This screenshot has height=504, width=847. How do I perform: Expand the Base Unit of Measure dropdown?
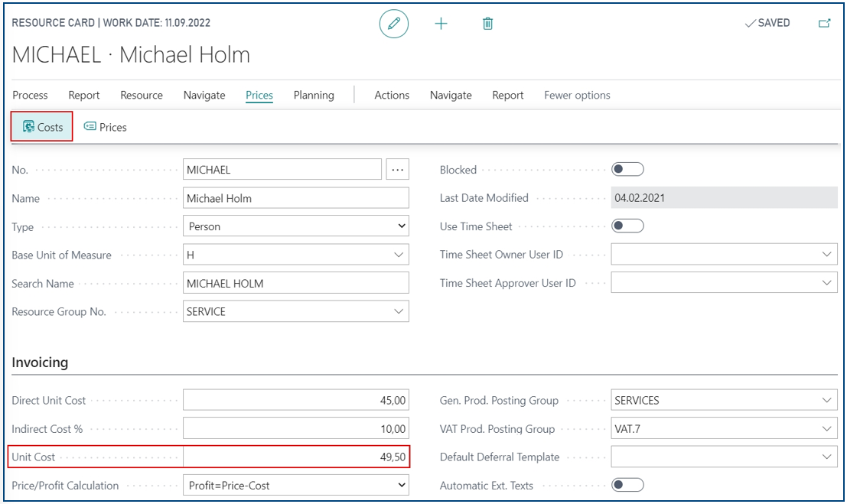(399, 255)
